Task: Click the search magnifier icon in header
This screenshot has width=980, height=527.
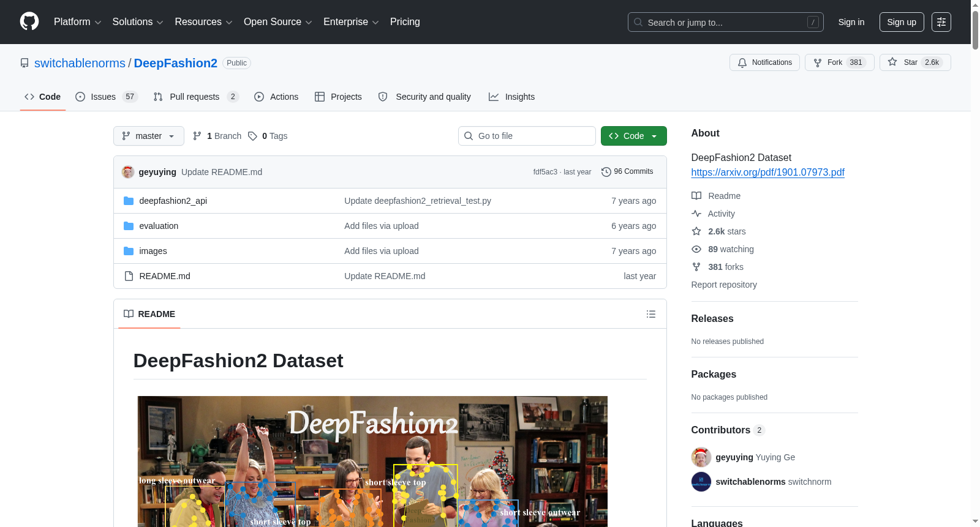Action: pos(638,23)
